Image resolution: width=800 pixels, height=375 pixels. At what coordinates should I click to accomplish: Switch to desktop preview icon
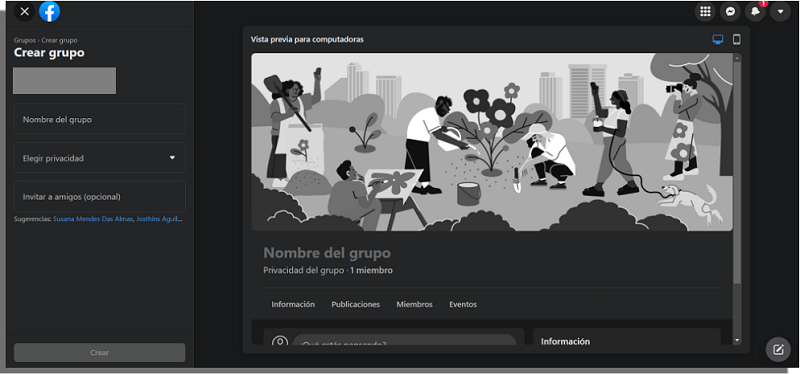click(718, 39)
